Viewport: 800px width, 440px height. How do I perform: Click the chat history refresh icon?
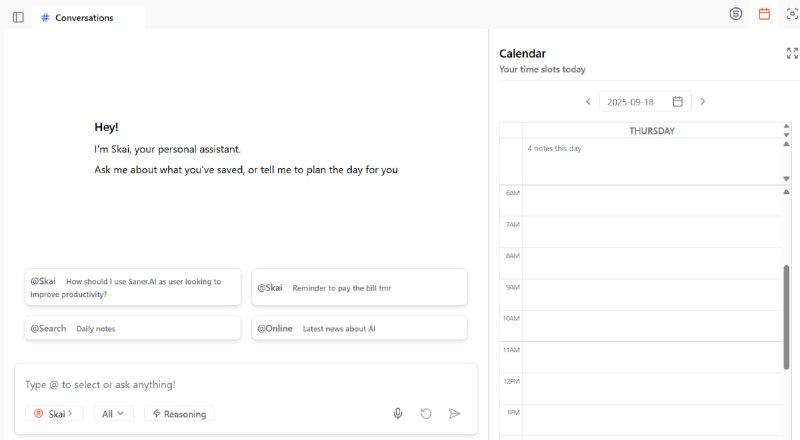pyautogui.click(x=426, y=413)
